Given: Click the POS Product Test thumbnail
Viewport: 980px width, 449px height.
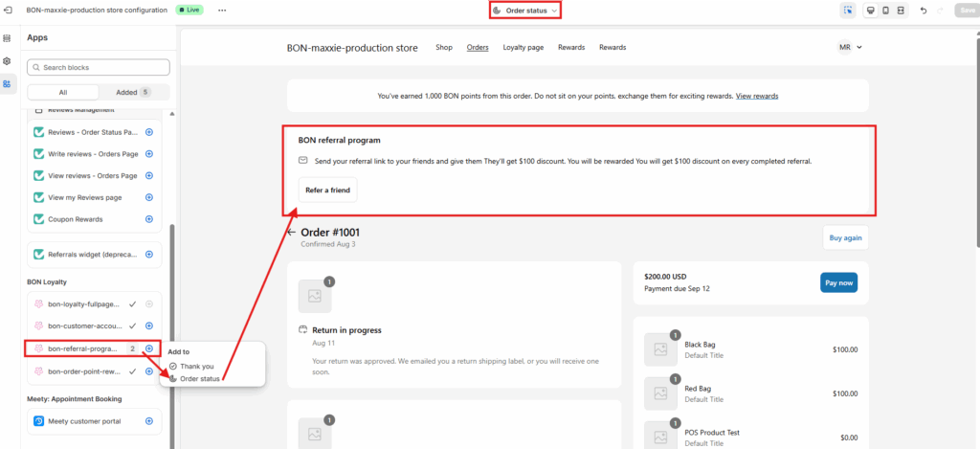Looking at the screenshot, I should [660, 436].
